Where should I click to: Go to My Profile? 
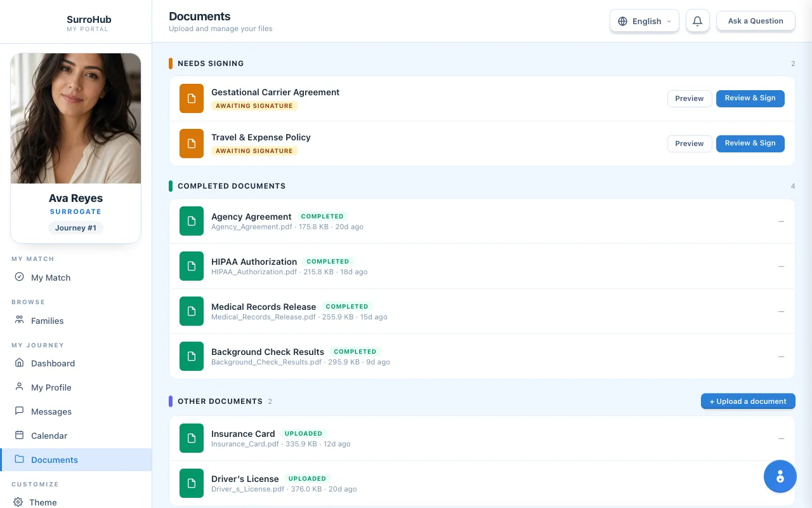click(x=75, y=387)
